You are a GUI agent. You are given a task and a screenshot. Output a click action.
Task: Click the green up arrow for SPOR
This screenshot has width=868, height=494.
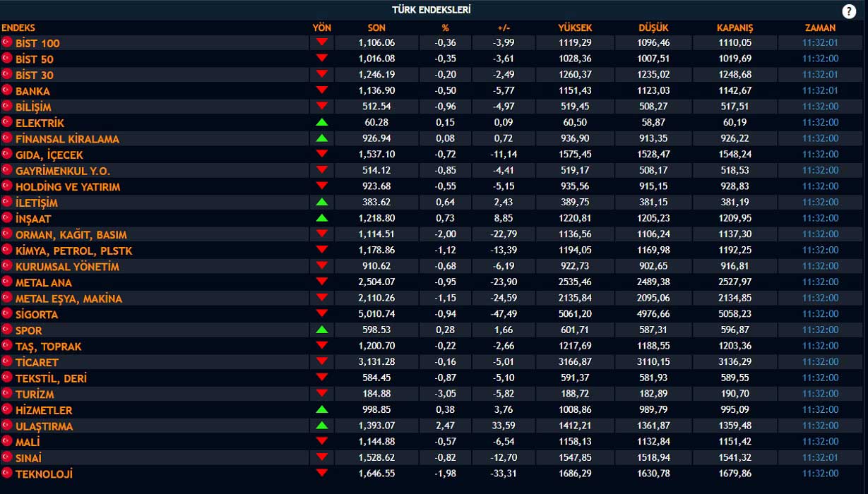pyautogui.click(x=322, y=330)
